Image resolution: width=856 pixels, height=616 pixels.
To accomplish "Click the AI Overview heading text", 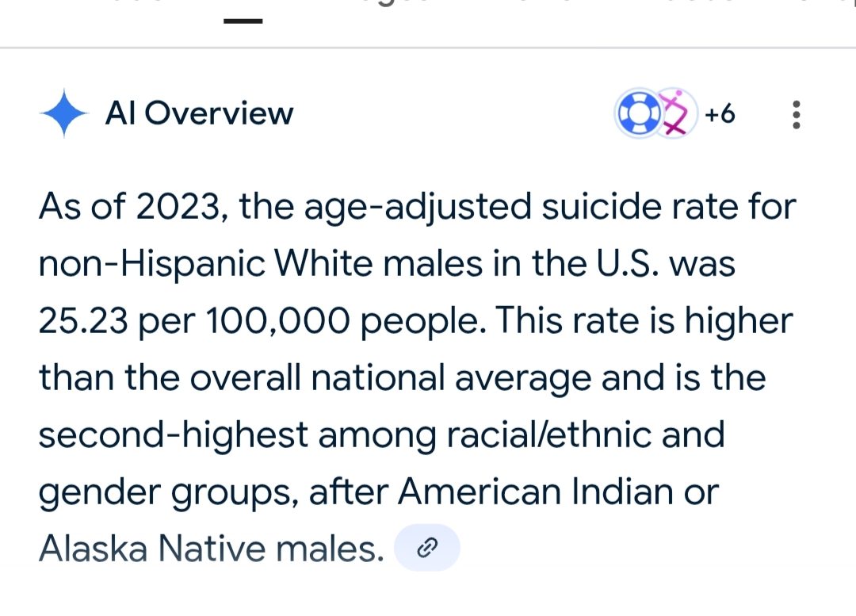I will coord(199,114).
